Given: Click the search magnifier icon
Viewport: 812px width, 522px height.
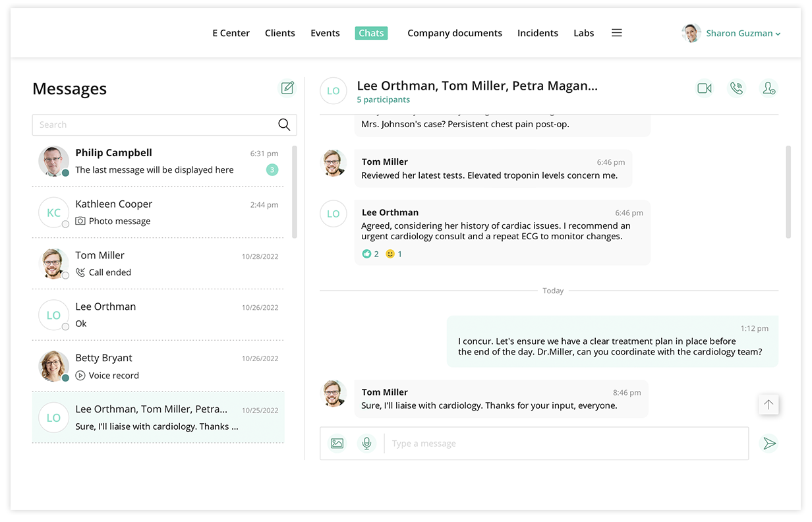Looking at the screenshot, I should (284, 125).
